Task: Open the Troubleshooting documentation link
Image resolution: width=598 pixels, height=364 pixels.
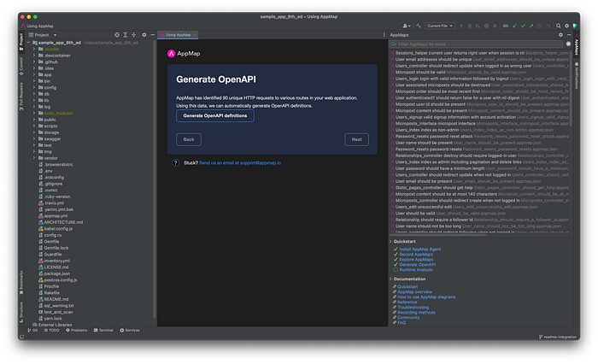Action: click(x=413, y=307)
